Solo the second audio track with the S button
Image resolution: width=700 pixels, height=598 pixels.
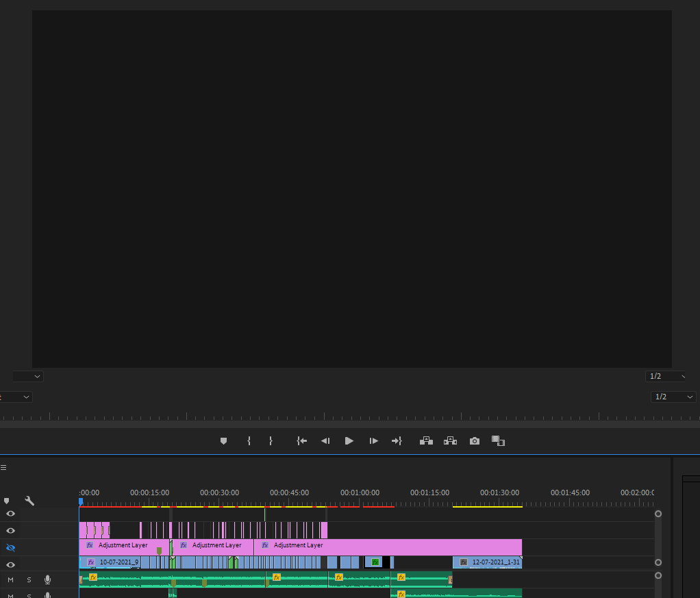[x=28, y=595]
